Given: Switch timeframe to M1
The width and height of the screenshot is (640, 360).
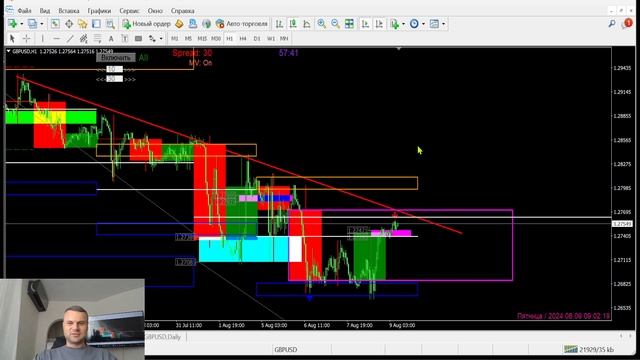Looking at the screenshot, I should click(x=175, y=38).
